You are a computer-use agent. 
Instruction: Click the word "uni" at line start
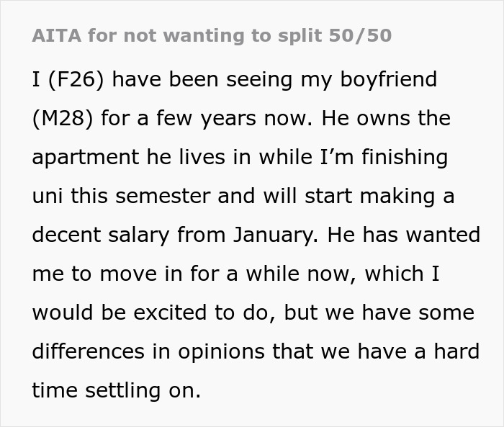coord(48,196)
